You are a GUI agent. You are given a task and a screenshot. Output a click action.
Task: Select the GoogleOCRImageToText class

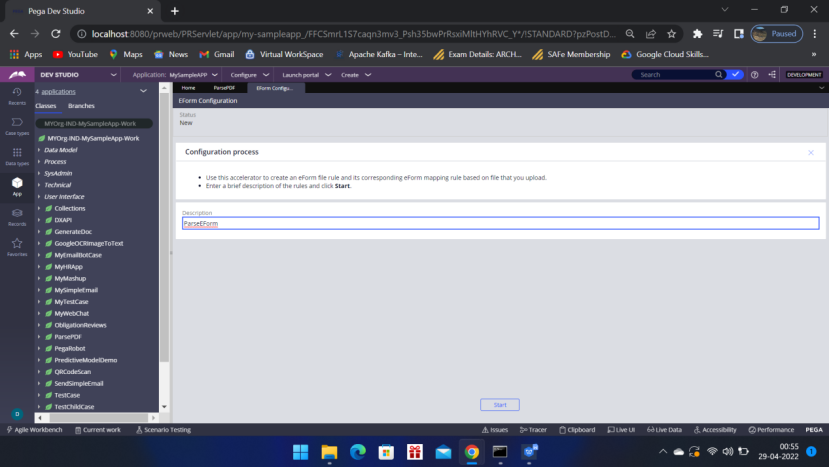click(88, 244)
